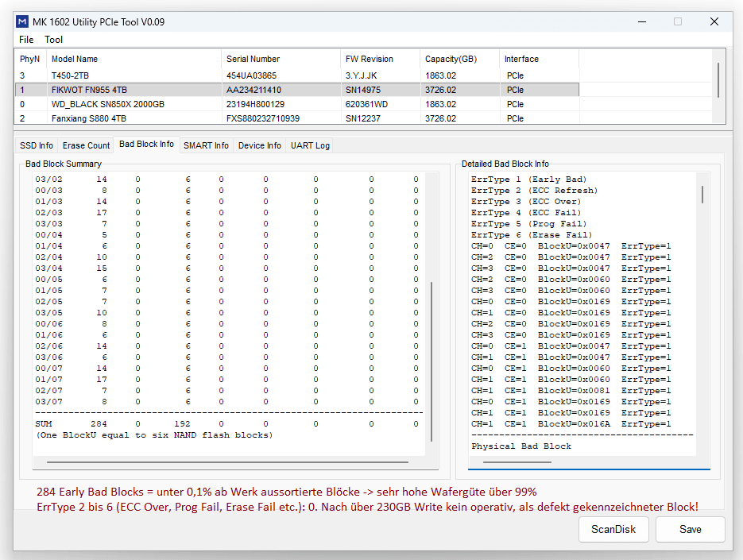This screenshot has width=743, height=560.
Task: Click the Bad Block Summary vertical scrollbar
Action: point(431,361)
